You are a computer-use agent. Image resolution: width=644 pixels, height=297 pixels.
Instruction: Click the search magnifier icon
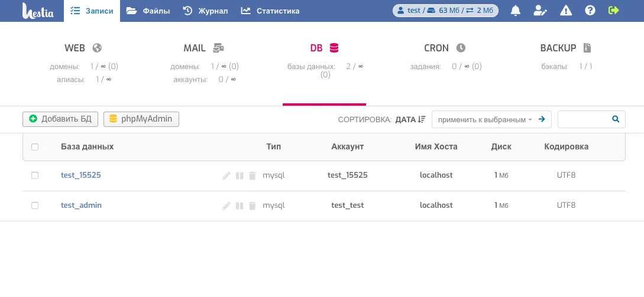tap(616, 119)
